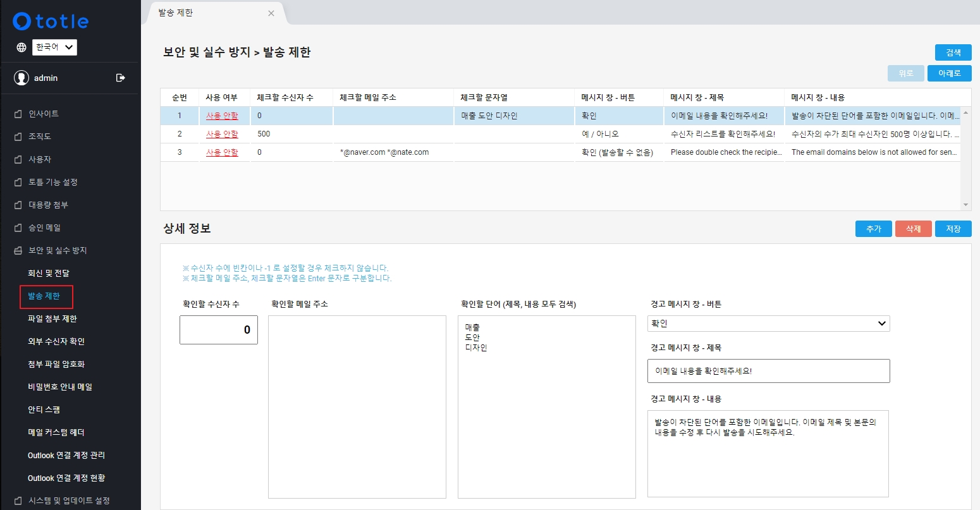980x510 pixels.
Task: Open 파일 첨부 제한 menu item
Action: click(52, 319)
